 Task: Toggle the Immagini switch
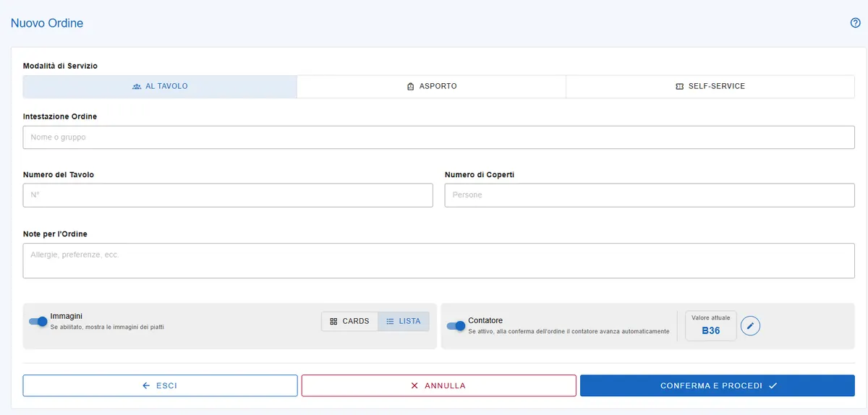tap(38, 321)
